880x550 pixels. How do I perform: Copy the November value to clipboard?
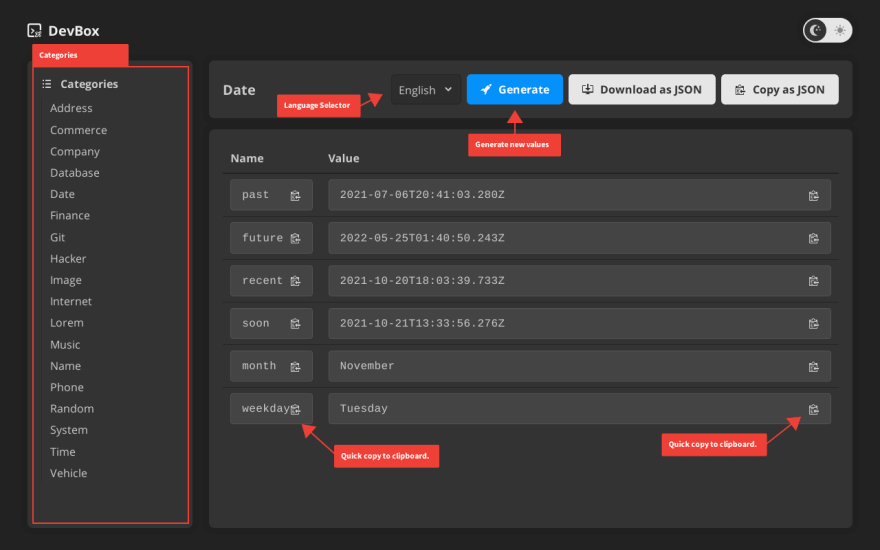coord(813,367)
